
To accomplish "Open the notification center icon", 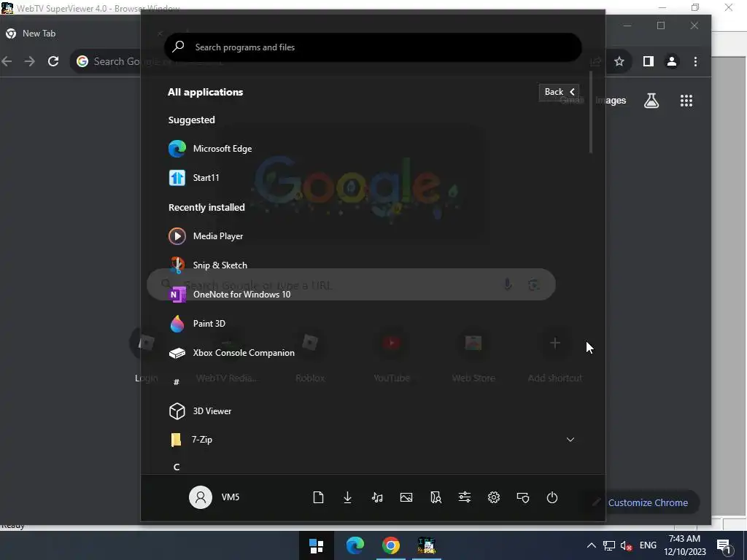I will 724,545.
